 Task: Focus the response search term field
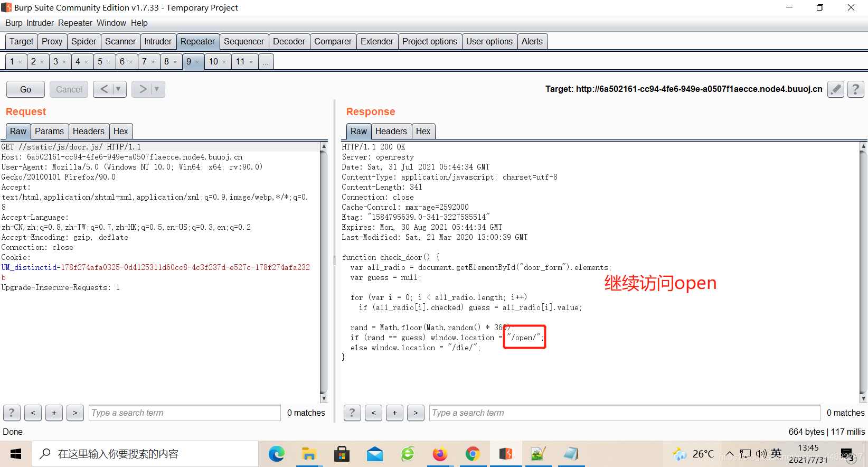coord(625,413)
